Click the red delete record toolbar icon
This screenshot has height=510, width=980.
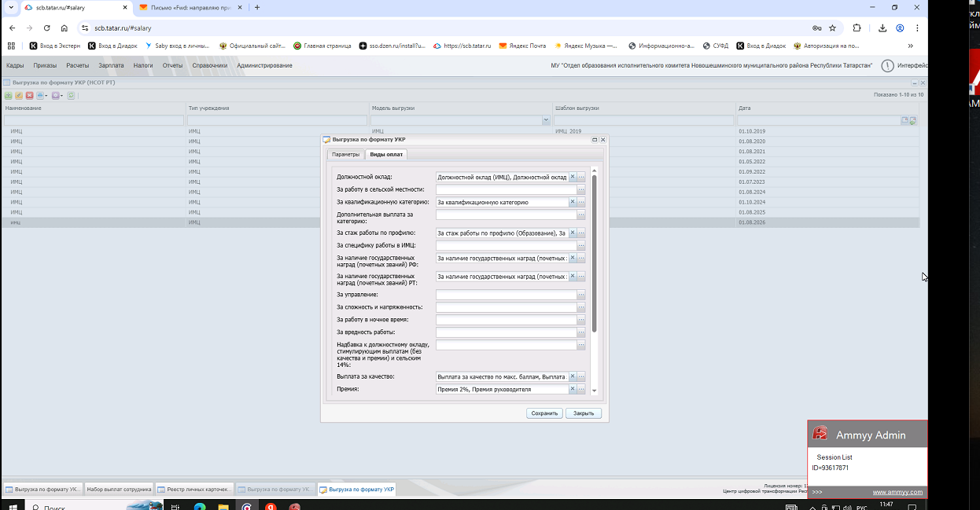(29, 95)
